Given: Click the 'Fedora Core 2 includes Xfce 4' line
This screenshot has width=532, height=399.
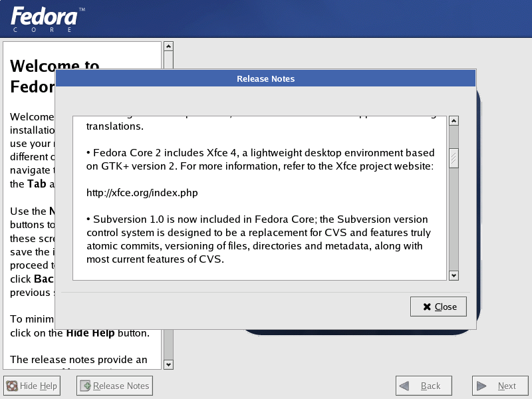Looking at the screenshot, I should point(260,153).
